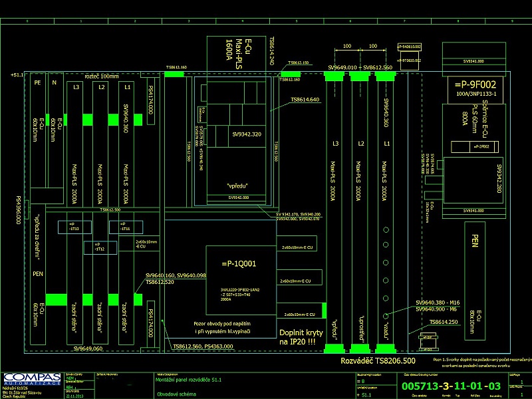Screen dimensions: 532x399
Task: Select the "Doplnit kryty na IP20 !!!" note
Action: (301, 337)
